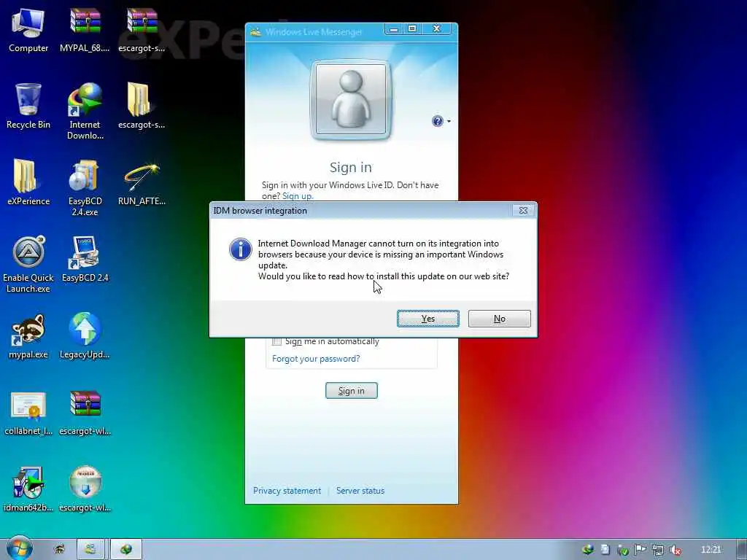Click the taskbar clock showing 12:21
The width and height of the screenshot is (747, 560).
[711, 550]
